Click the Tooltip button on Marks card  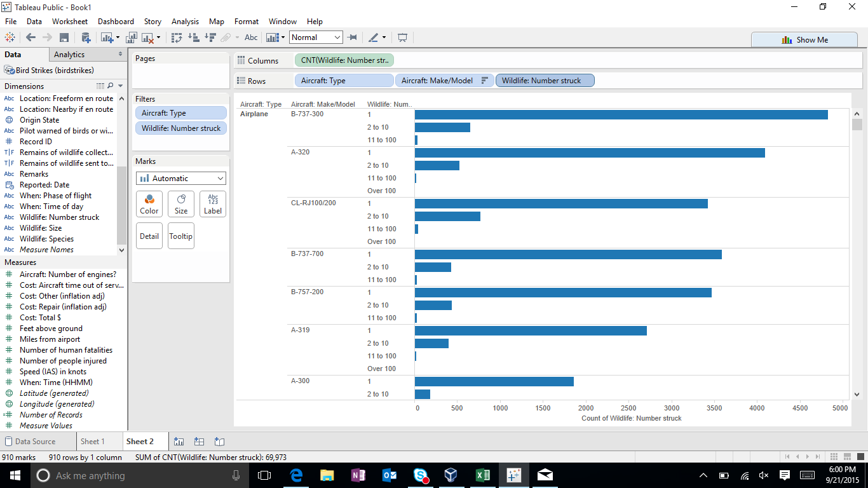pos(181,236)
